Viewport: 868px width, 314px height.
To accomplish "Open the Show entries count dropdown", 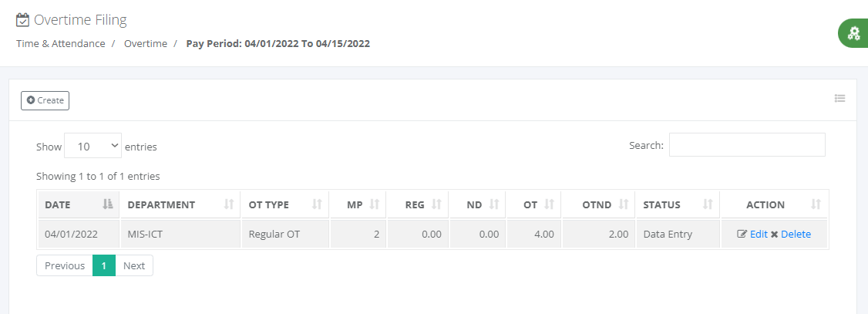I will coord(93,147).
